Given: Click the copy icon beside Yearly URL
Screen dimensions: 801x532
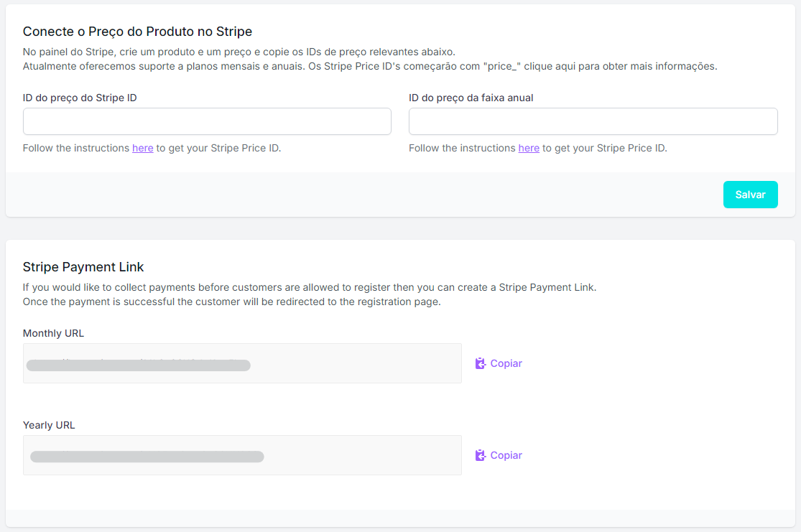Looking at the screenshot, I should click(481, 455).
